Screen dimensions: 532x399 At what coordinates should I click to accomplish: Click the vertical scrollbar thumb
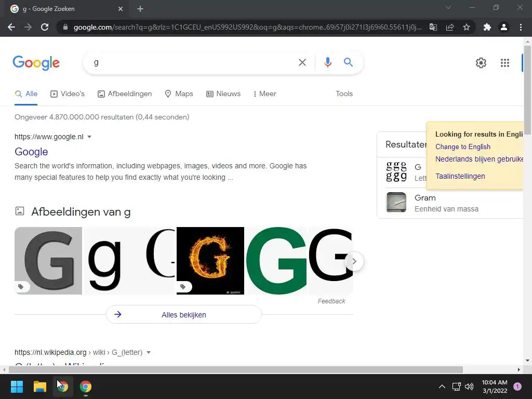click(527, 90)
